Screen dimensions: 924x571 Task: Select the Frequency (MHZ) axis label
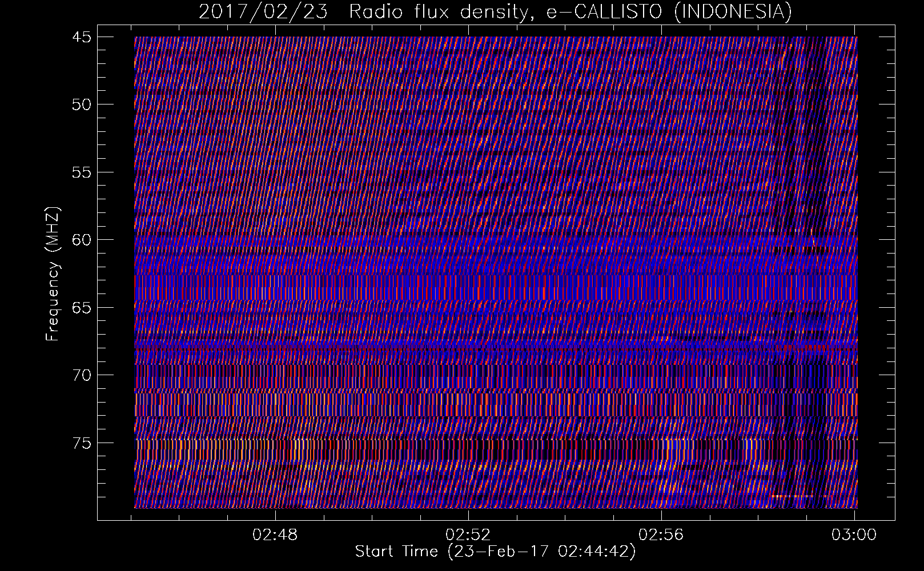click(53, 275)
